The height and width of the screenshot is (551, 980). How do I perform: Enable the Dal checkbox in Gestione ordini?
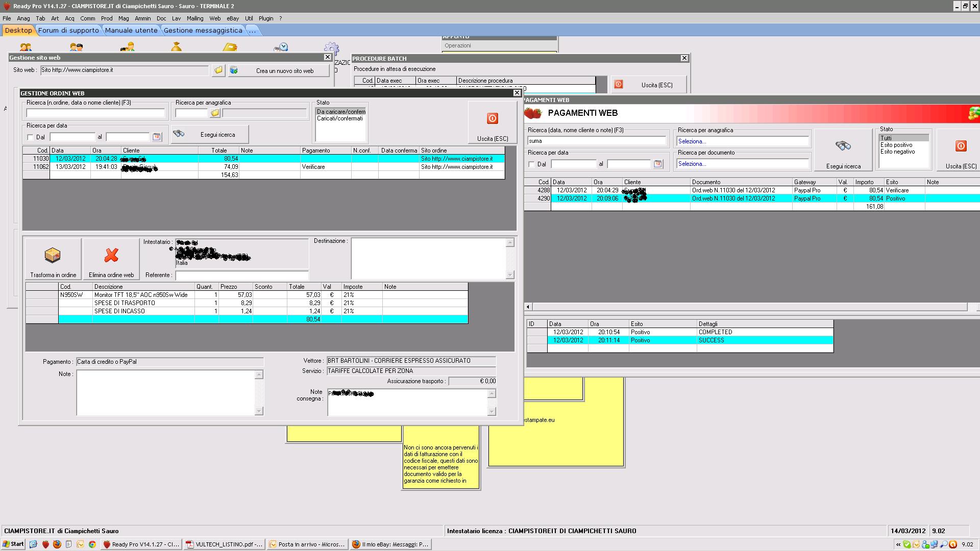point(30,137)
